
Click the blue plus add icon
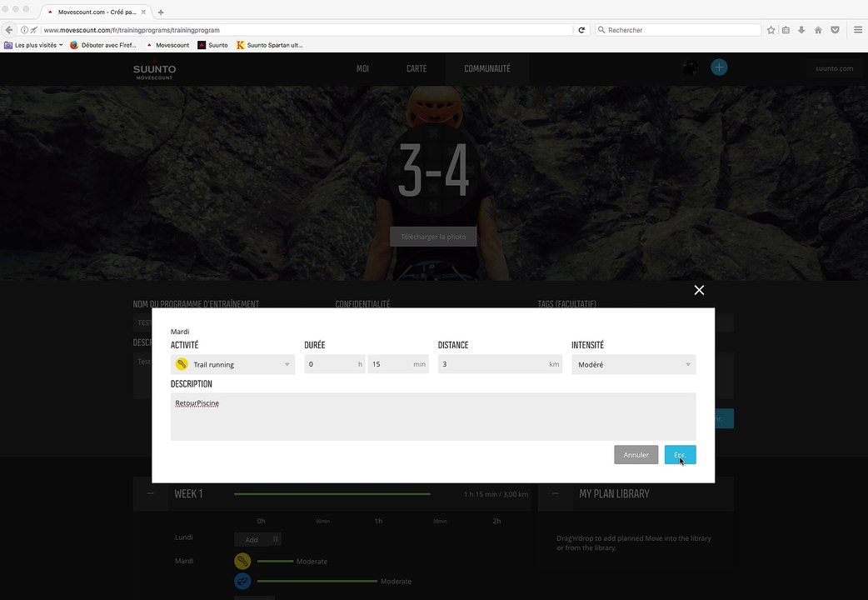point(719,67)
